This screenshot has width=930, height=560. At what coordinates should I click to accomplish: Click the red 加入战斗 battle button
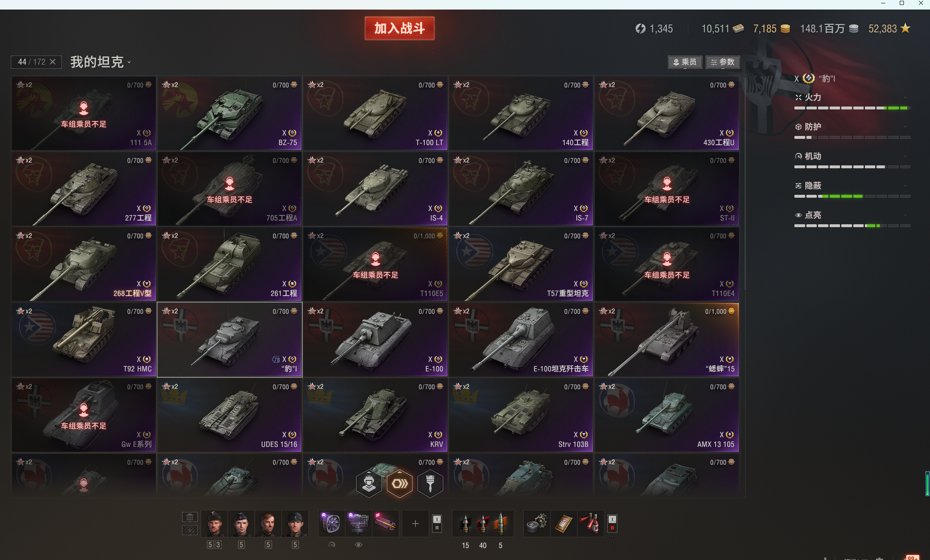pos(399,28)
